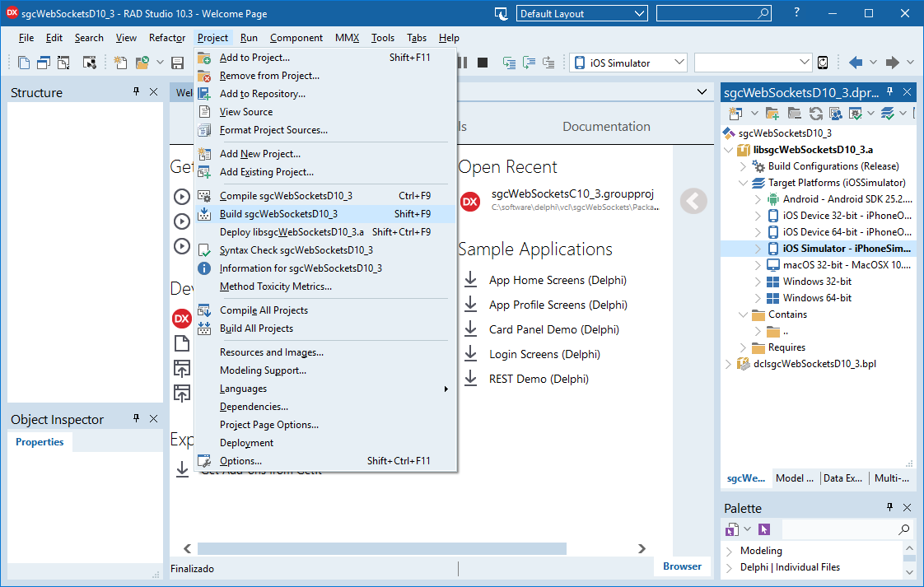This screenshot has height=587, width=924.
Task: Click the purple arrow pointer icon in Palette
Action: click(764, 529)
